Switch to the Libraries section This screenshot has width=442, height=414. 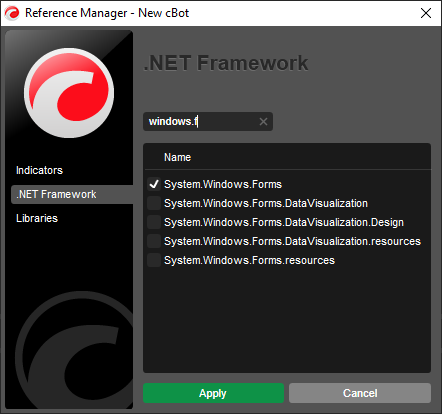[x=37, y=218]
